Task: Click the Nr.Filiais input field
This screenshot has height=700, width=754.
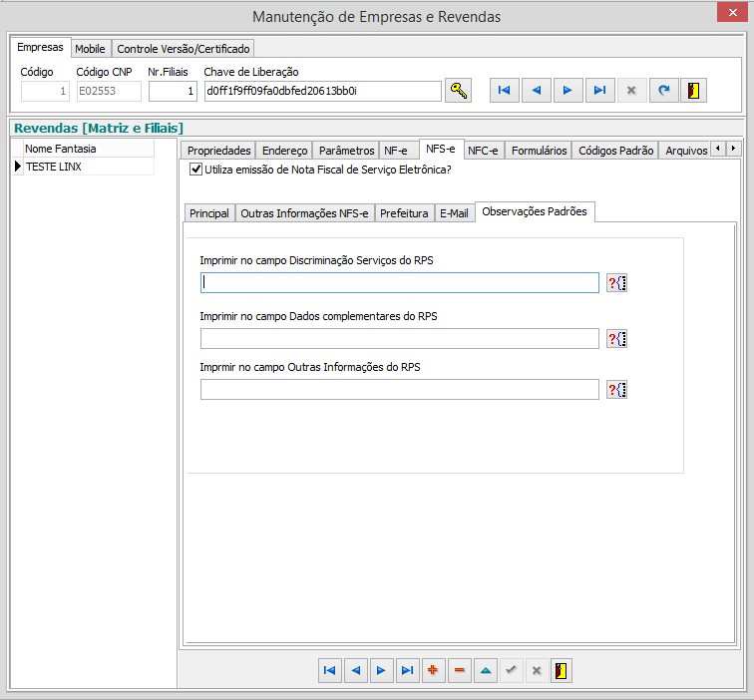Action: click(173, 91)
